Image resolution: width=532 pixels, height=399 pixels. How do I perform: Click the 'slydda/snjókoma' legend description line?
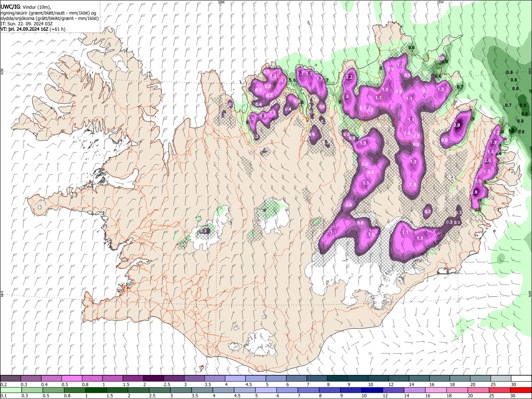49,18
